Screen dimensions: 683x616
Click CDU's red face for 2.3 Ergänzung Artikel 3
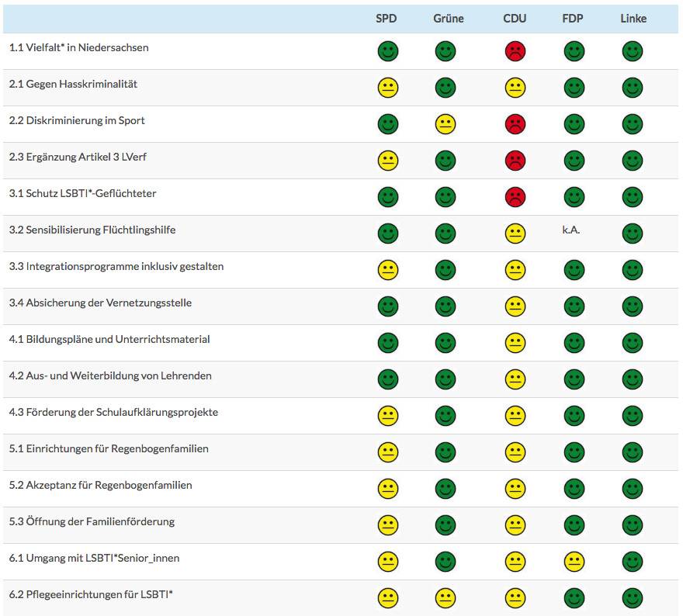[515, 161]
